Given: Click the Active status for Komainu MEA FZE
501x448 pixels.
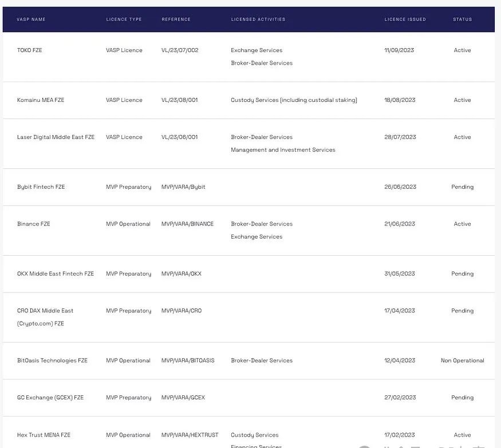Looking at the screenshot, I should click(462, 100).
